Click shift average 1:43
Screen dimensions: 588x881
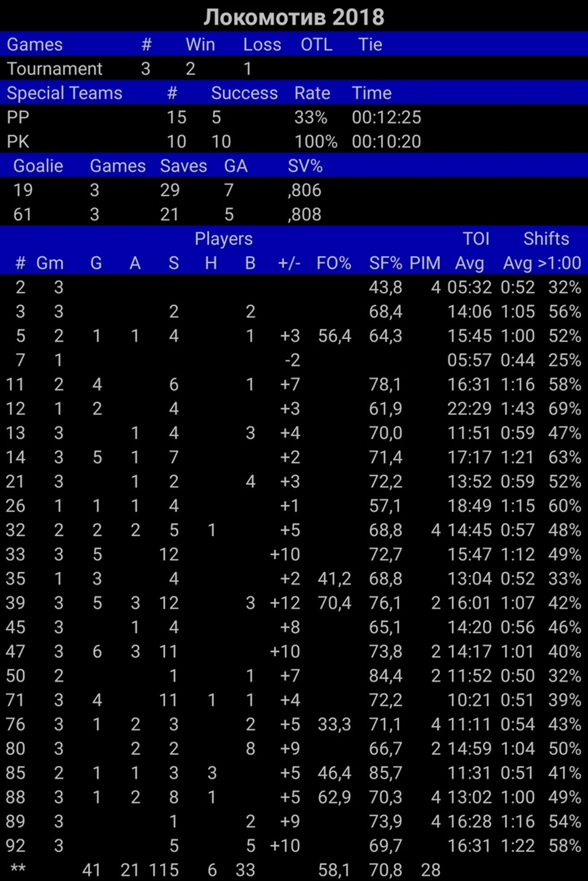click(518, 408)
